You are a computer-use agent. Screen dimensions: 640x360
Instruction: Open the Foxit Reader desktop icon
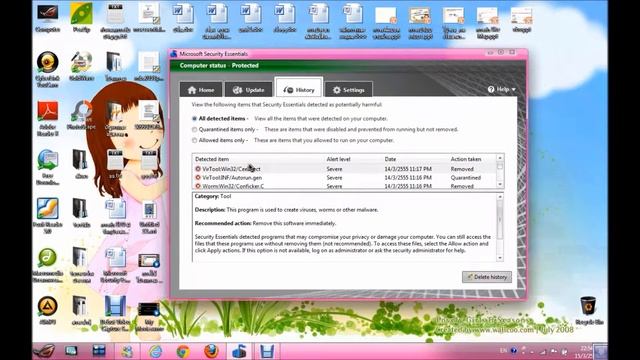[47, 216]
